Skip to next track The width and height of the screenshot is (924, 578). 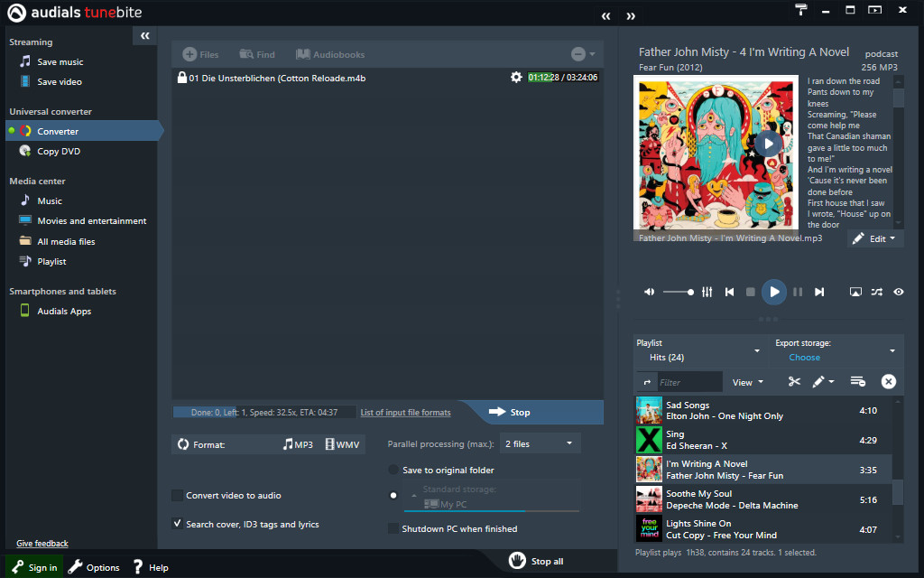pyautogui.click(x=819, y=292)
